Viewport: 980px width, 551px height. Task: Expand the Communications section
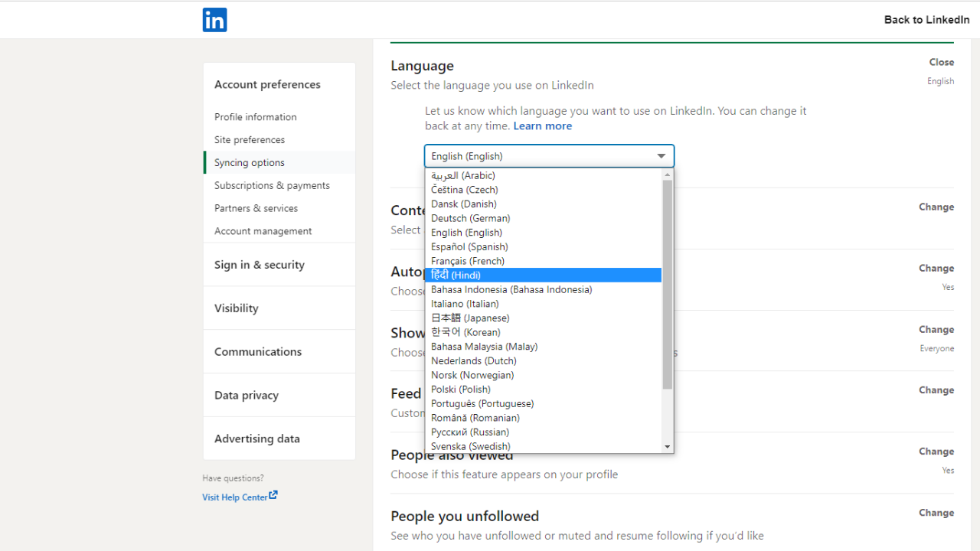point(258,352)
